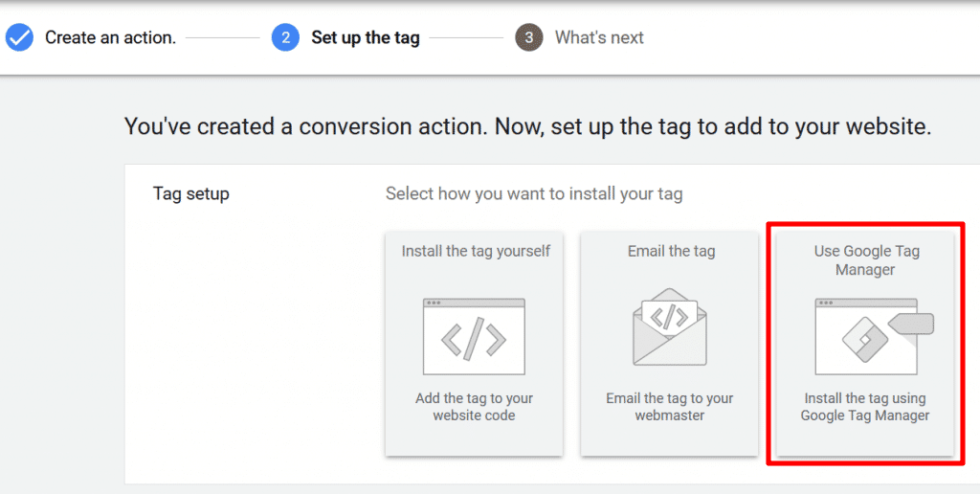This screenshot has height=494, width=980.
Task: Click 'Install the tag using Google Tag Manager' text
Action: click(865, 407)
